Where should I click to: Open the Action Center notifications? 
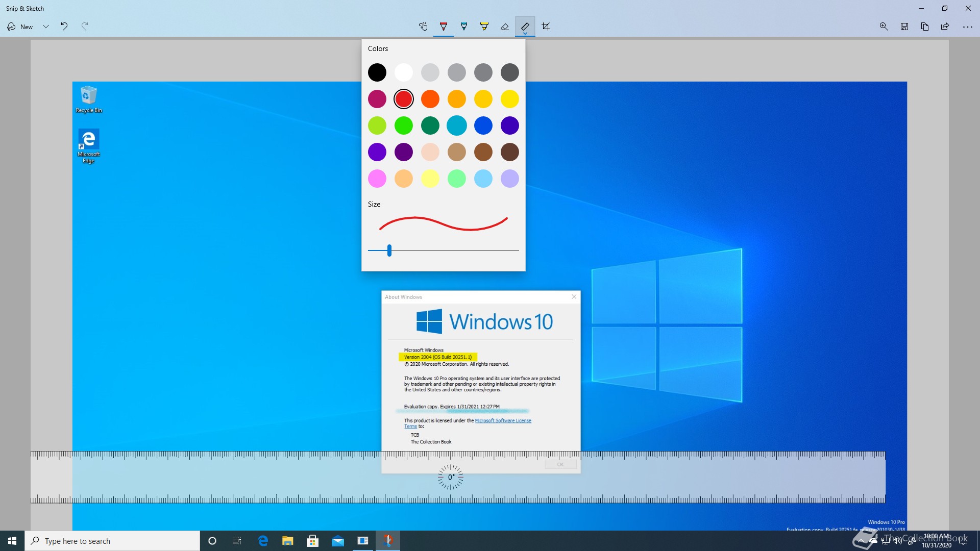tap(963, 541)
